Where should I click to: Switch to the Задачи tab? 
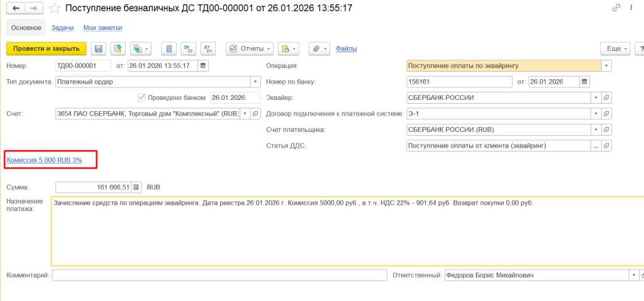click(x=62, y=28)
